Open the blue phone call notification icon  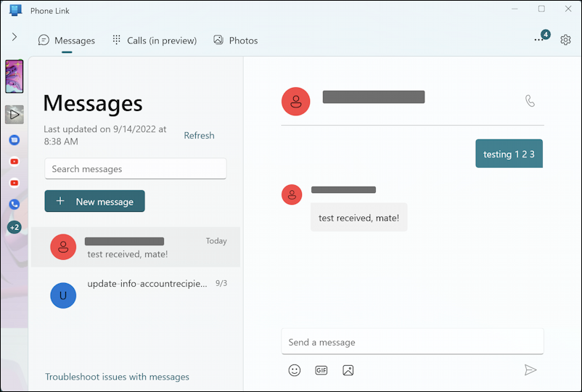15,205
